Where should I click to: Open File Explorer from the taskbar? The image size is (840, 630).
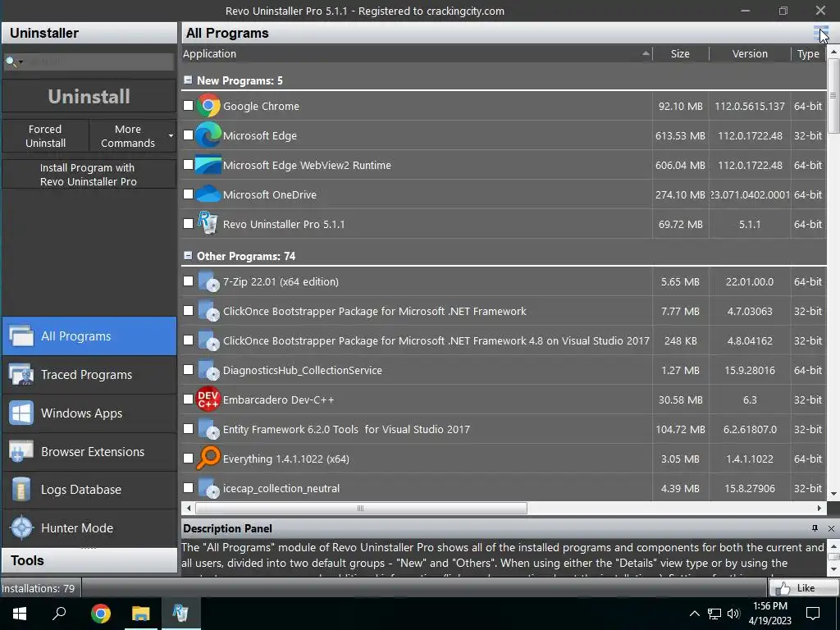140,614
